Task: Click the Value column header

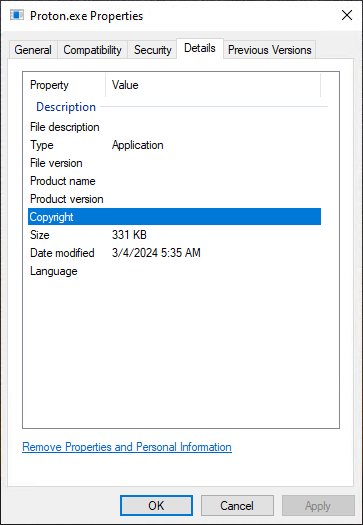Action: [213, 85]
